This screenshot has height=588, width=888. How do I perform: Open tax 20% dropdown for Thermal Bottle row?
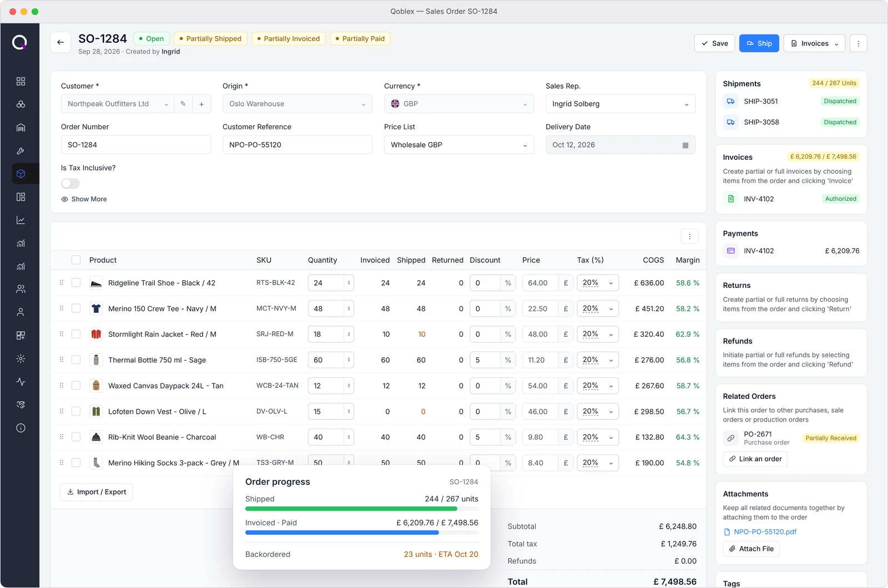pos(598,360)
